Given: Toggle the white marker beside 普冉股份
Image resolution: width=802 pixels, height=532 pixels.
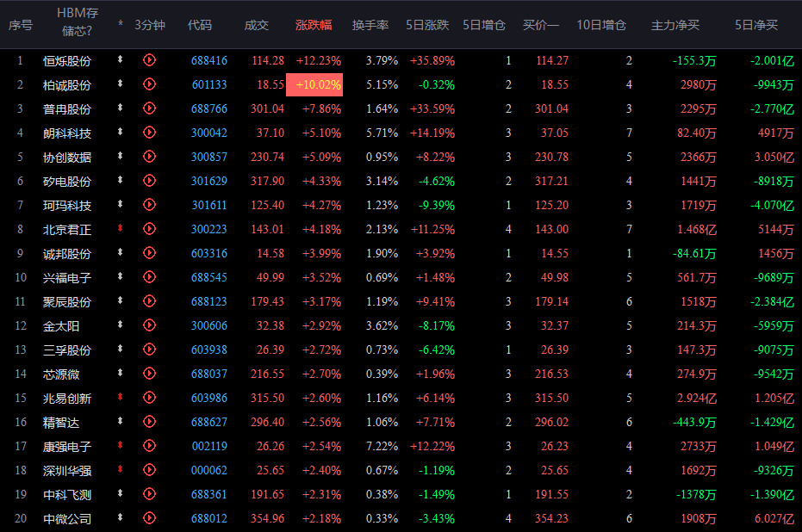Looking at the screenshot, I should point(121,108).
